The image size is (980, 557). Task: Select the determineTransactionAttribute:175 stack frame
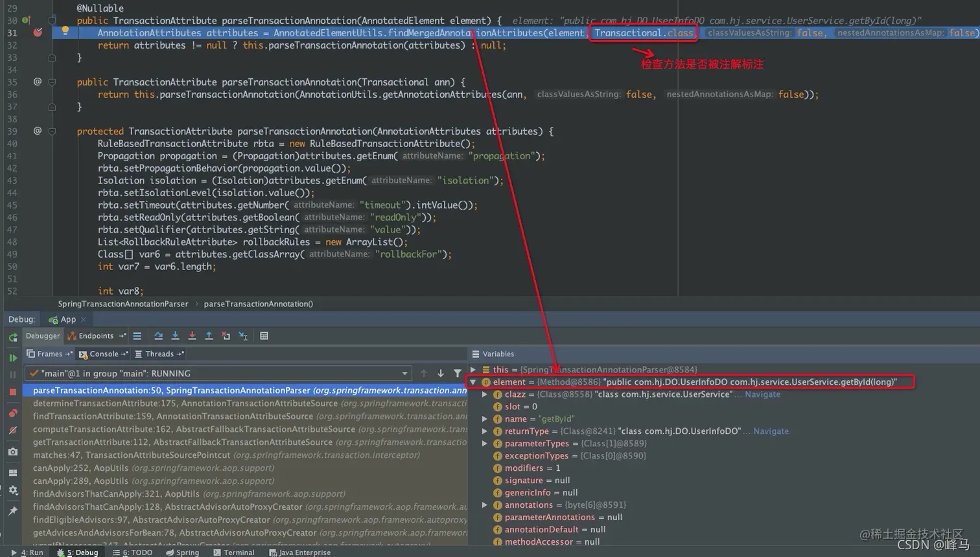[x=245, y=403]
